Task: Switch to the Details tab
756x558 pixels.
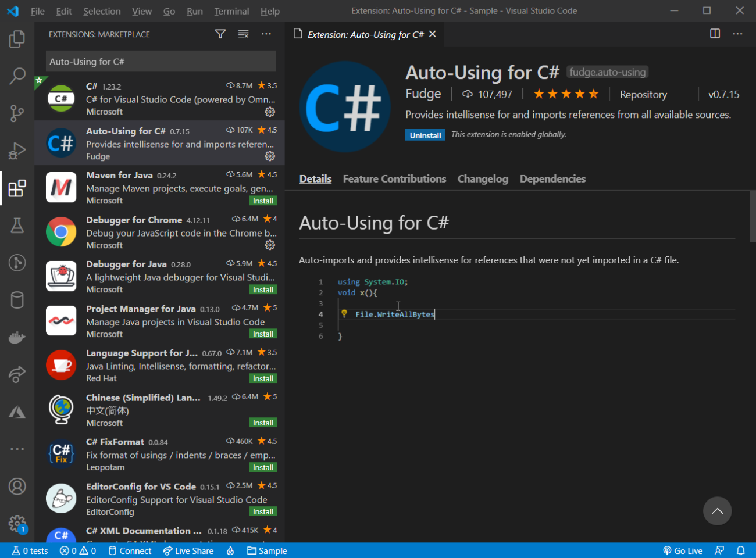Action: pyautogui.click(x=315, y=178)
